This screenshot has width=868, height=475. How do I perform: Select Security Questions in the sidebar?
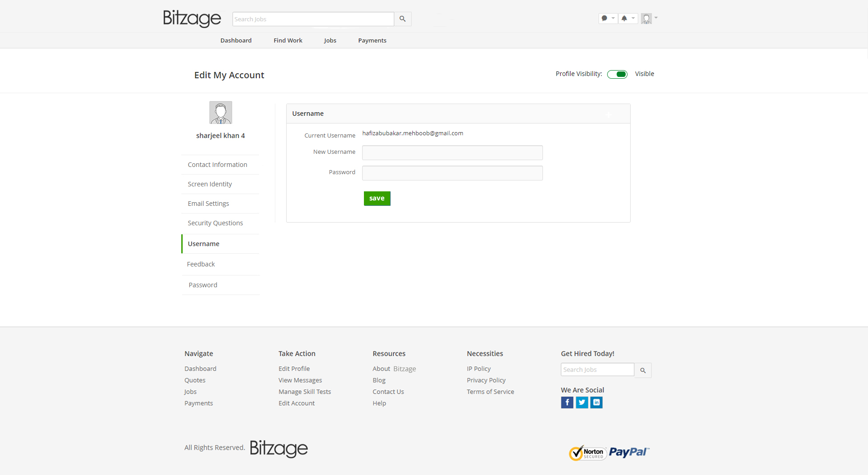215,223
